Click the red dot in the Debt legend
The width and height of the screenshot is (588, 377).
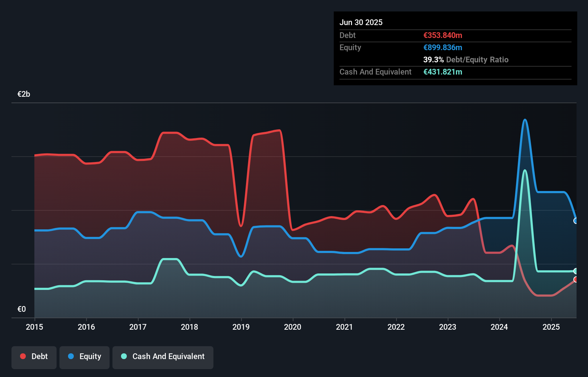point(23,356)
